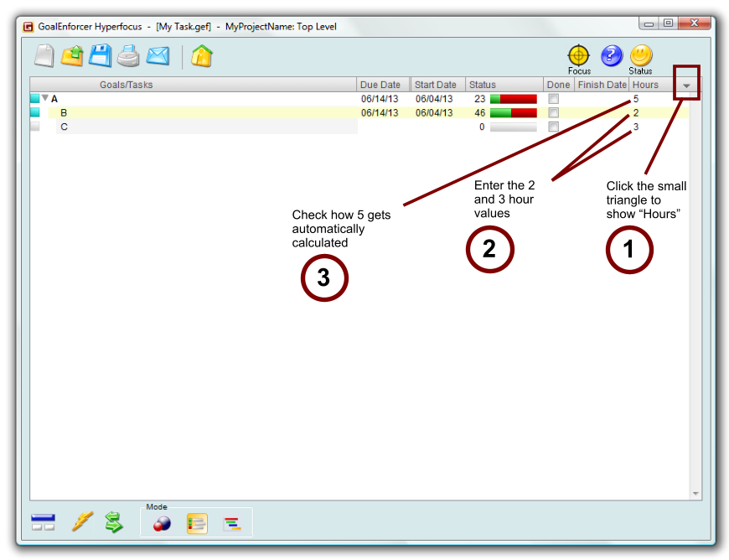729x560 pixels.
Task: Switch to the spheres view mode
Action: pos(162,524)
